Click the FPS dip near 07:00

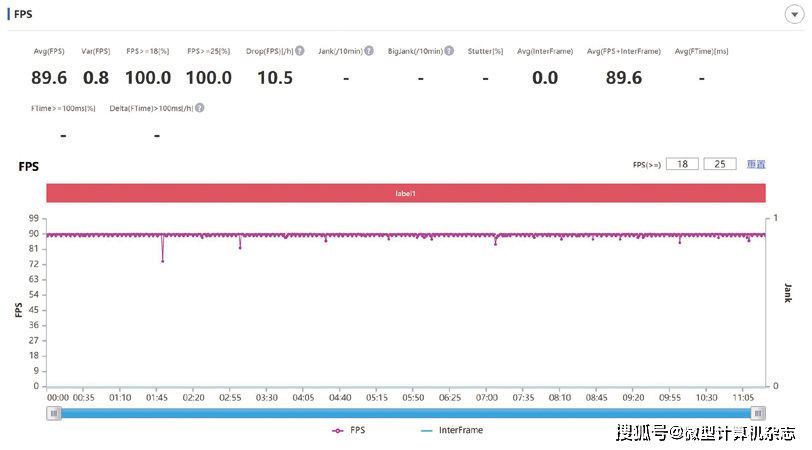tap(495, 243)
